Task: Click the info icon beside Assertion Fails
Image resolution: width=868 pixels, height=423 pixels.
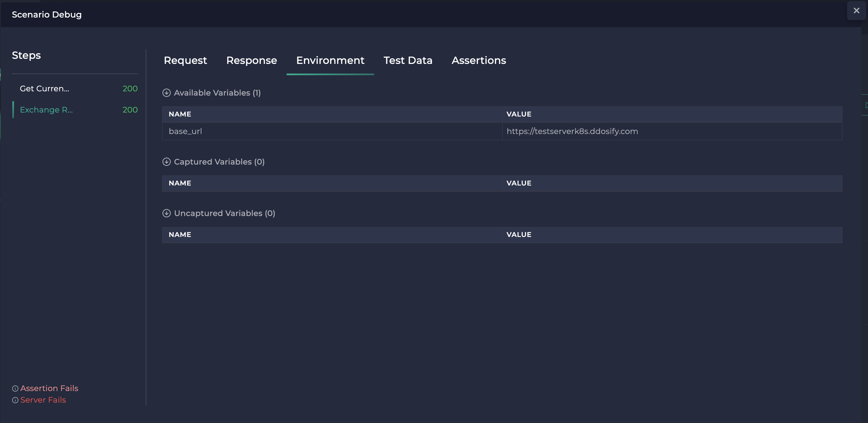Action: (x=15, y=389)
